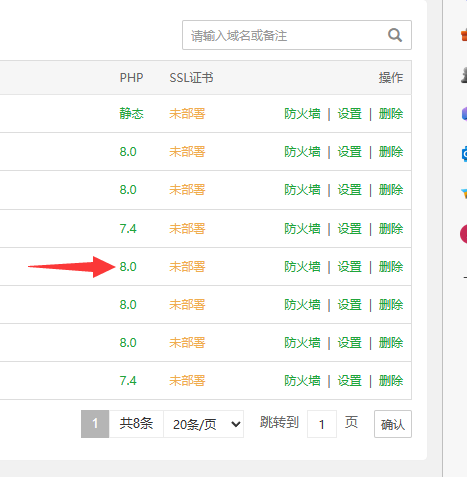Open 设置 for the 静态 site row
The image size is (467, 477).
(349, 114)
